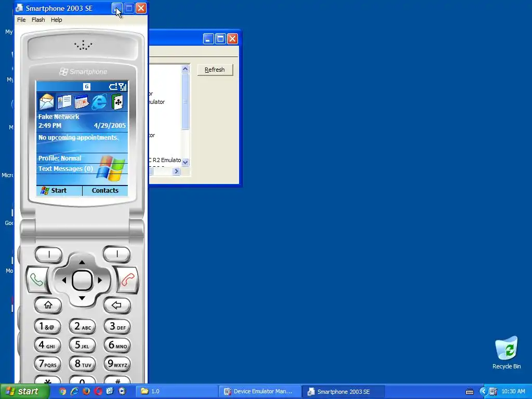The width and height of the screenshot is (532, 399).
Task: Maximize the Device Emulator Manager window
Action: point(220,38)
